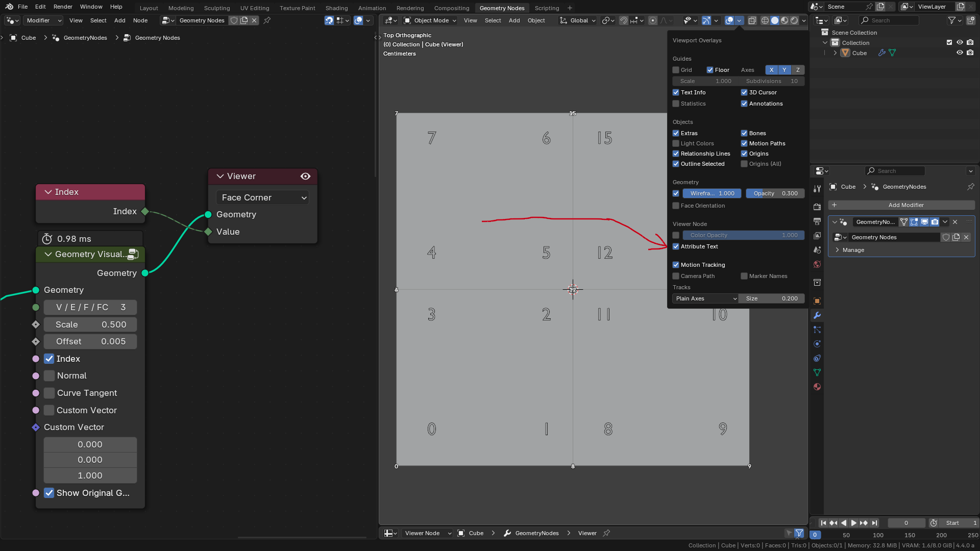The width and height of the screenshot is (980, 551).
Task: Open the Tool properties tab
Action: pos(817,188)
